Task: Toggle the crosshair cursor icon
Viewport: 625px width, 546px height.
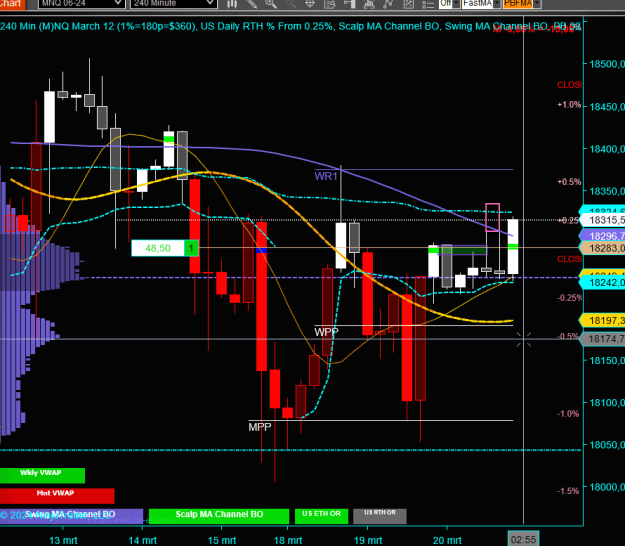Action: click(x=310, y=4)
